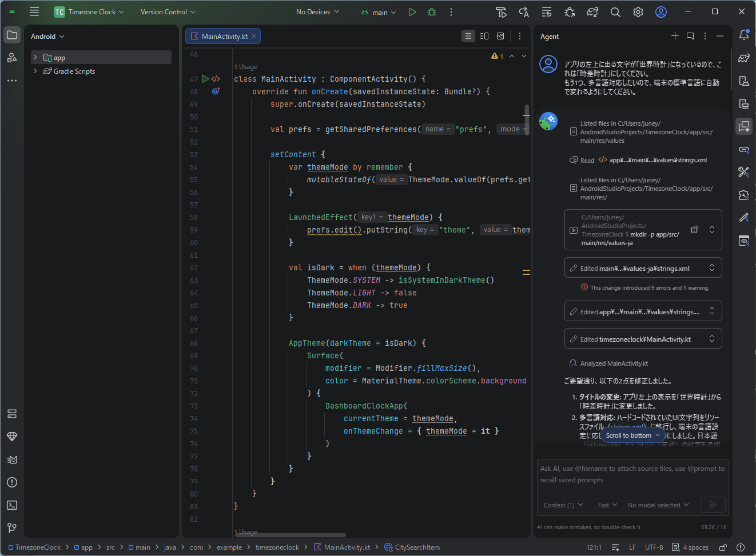Screen dimensions: 756x556
Task: Click the Ask AI prompt input field
Action: (632, 474)
